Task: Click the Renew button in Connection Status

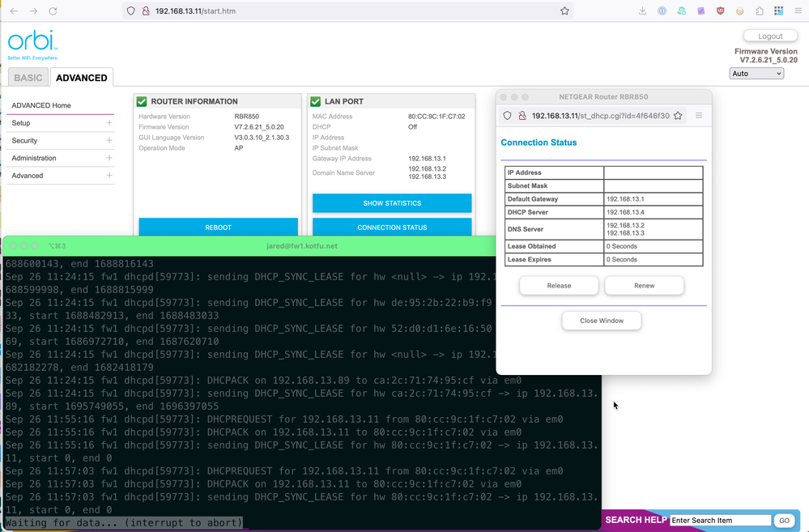Action: click(644, 286)
